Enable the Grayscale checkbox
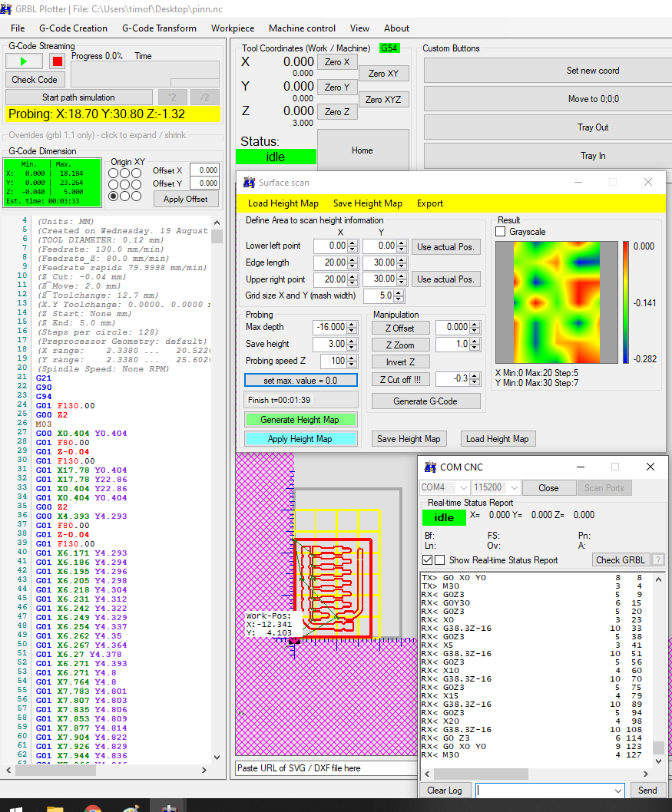Image resolution: width=672 pixels, height=812 pixels. (501, 232)
